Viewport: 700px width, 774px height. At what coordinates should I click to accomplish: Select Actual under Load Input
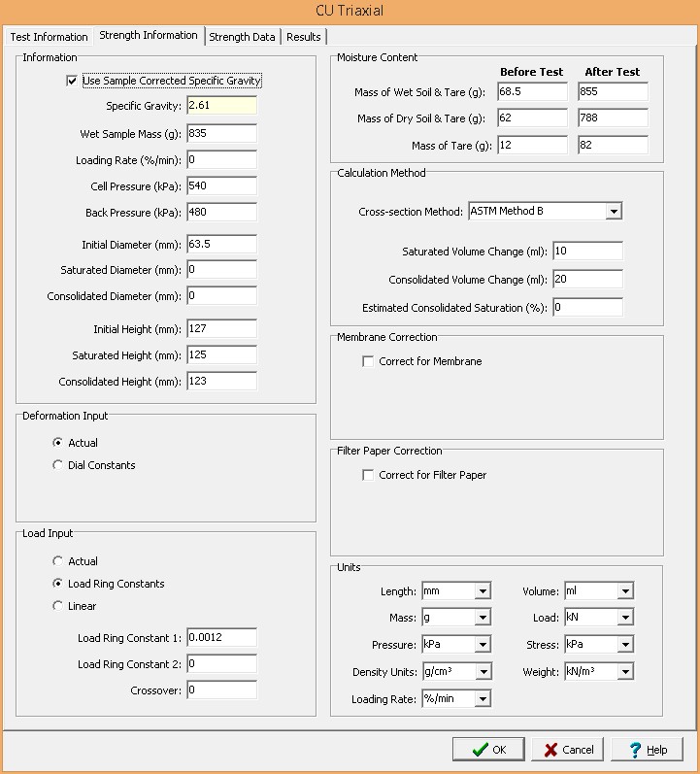click(58, 561)
